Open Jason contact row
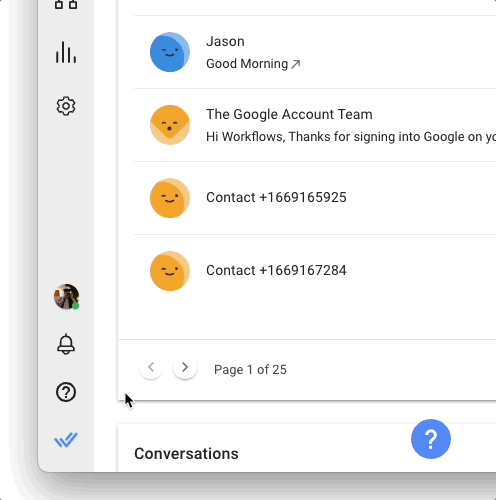This screenshot has width=496, height=500. (315, 52)
